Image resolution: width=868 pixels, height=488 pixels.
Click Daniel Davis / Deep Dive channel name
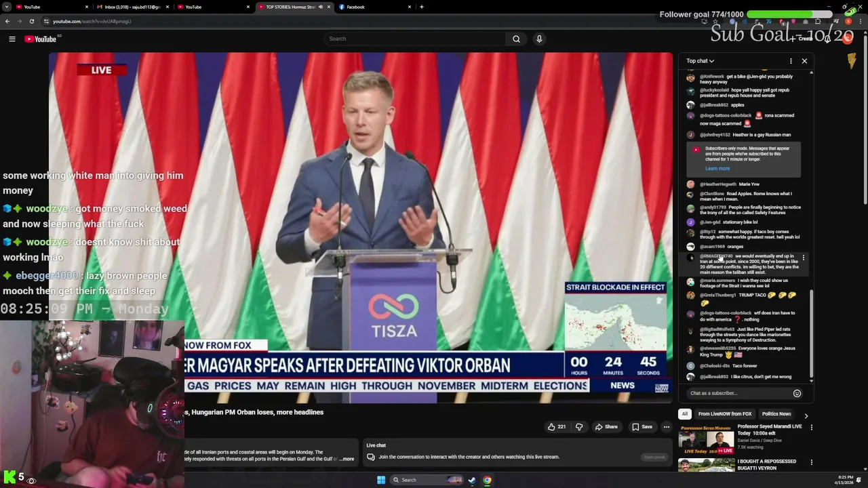(x=759, y=441)
